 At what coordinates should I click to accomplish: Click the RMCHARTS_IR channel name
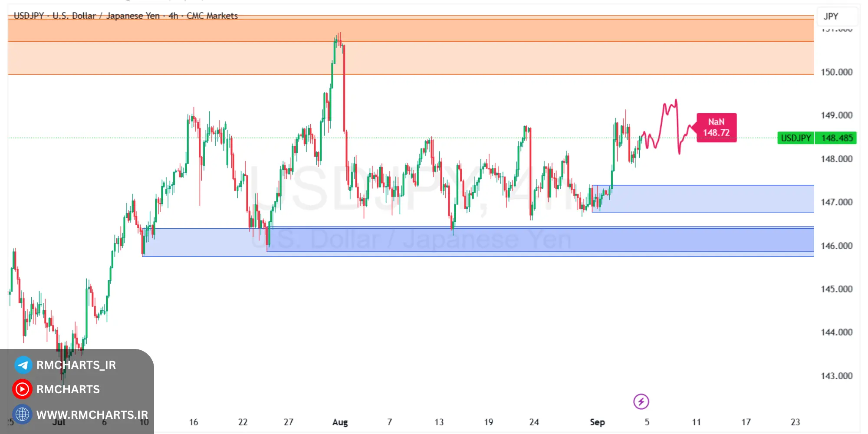tap(76, 365)
